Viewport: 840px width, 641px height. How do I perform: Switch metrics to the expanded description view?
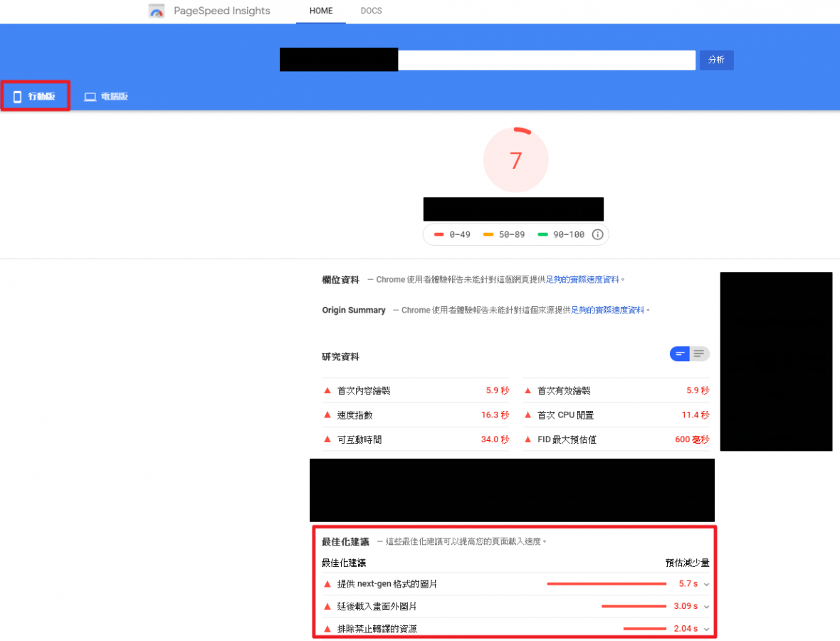coord(699,354)
